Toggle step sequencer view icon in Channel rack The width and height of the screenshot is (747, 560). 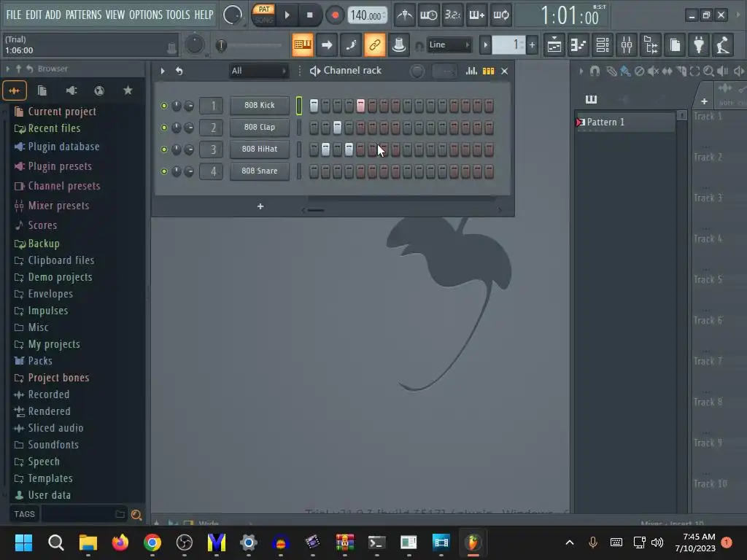[x=488, y=71]
